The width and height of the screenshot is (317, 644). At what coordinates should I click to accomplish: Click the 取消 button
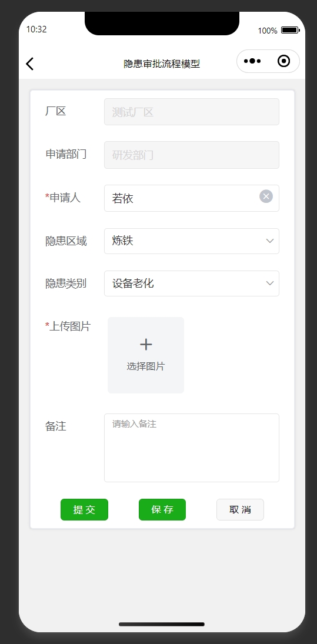pyautogui.click(x=240, y=510)
